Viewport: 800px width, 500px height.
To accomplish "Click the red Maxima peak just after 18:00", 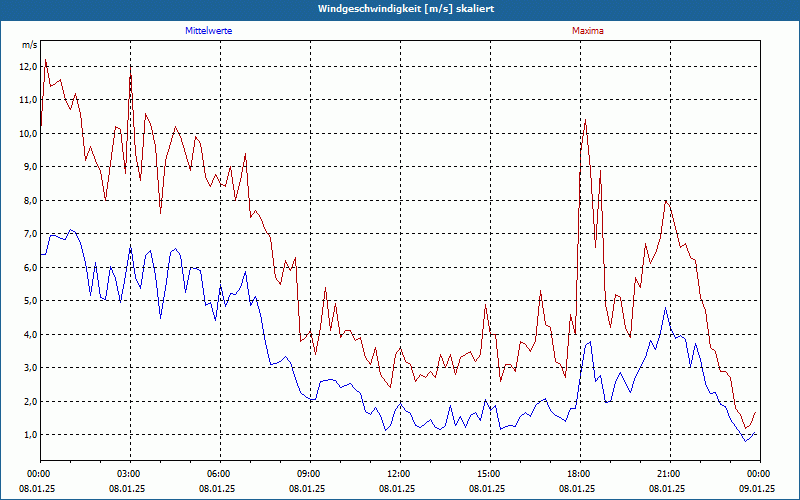I will 585,120.
